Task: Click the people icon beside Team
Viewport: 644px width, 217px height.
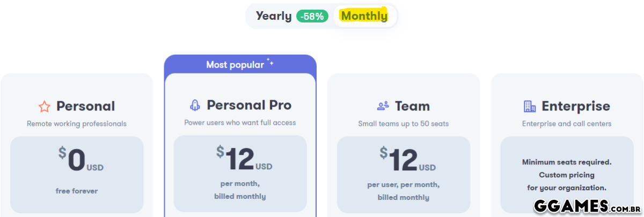Action: tap(383, 106)
